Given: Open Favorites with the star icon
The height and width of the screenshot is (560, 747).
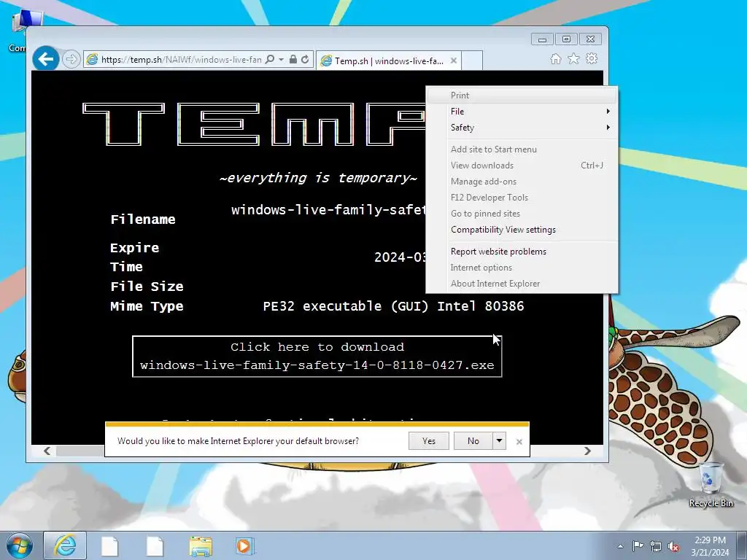Looking at the screenshot, I should 573,58.
